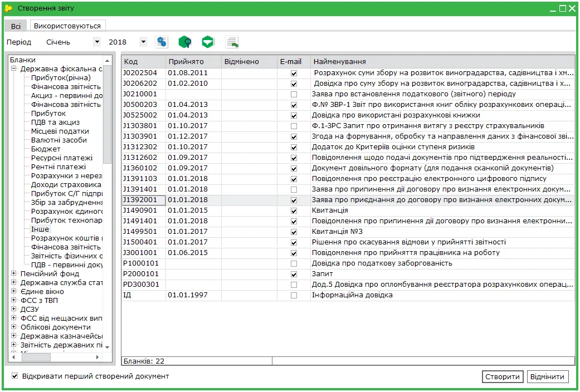Screen dimensions: 580x392
Task: Select Прибуток технопарків tree item
Action: [67, 220]
